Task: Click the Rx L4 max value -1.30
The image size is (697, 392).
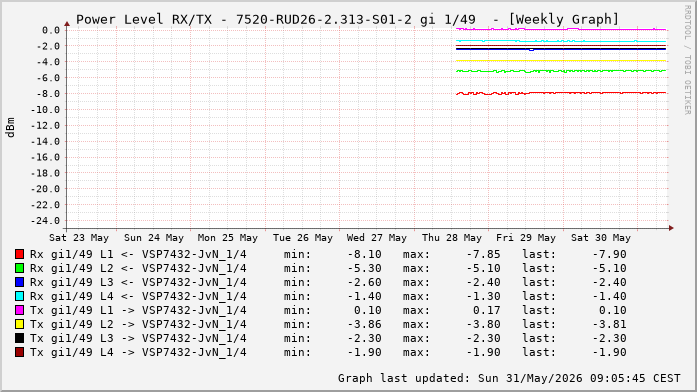Action: coord(483,296)
